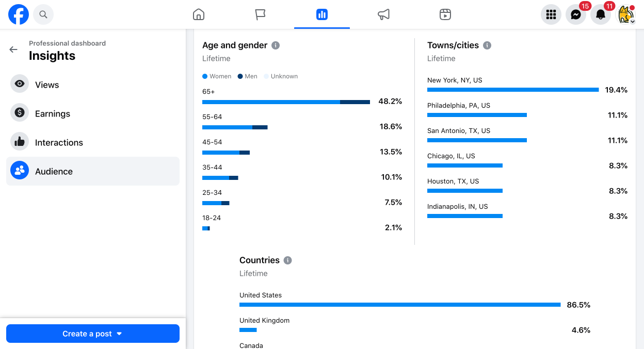This screenshot has height=349, width=644.
Task: Open the Reels video icon
Action: [445, 14]
